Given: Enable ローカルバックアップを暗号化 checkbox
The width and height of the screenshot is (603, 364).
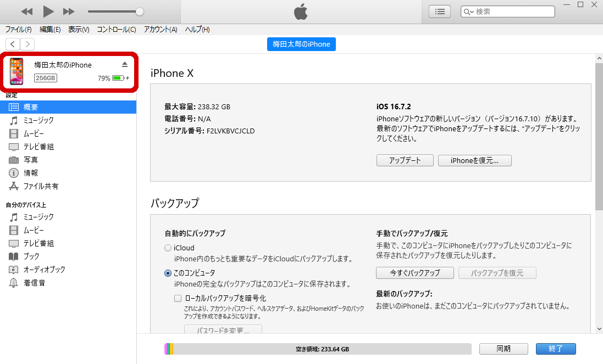Looking at the screenshot, I should click(x=178, y=298).
